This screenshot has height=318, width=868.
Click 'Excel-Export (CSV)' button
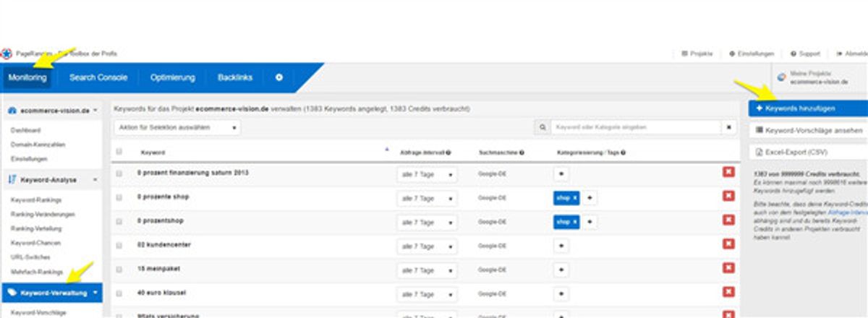coord(808,152)
